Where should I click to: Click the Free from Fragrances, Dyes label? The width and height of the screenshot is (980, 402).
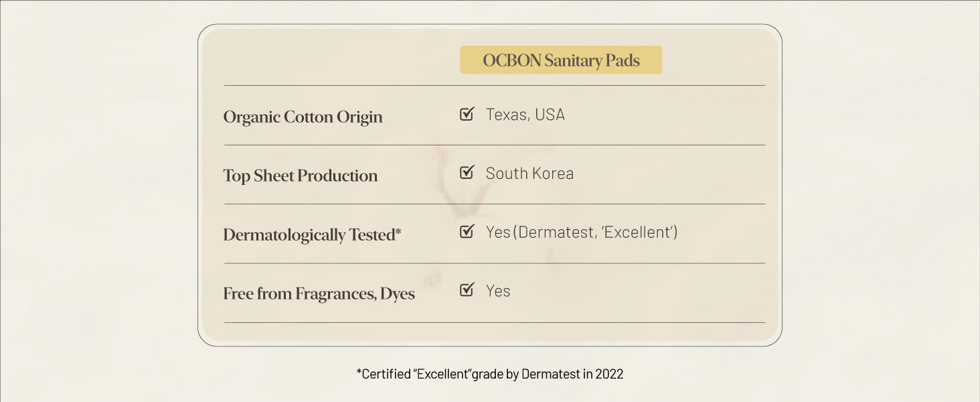(319, 293)
